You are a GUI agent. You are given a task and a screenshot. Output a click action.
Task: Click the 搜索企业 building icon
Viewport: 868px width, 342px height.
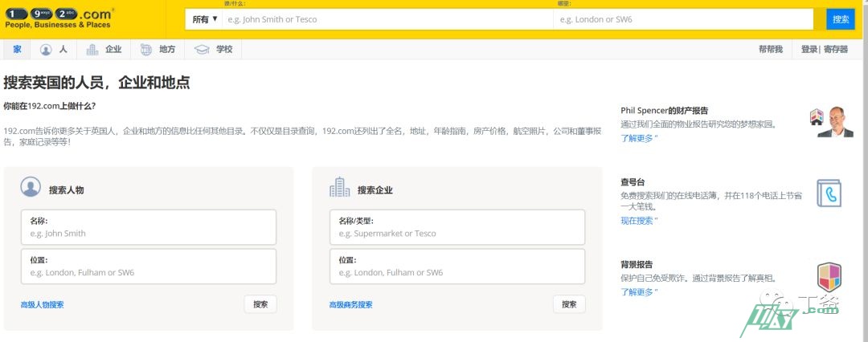339,187
